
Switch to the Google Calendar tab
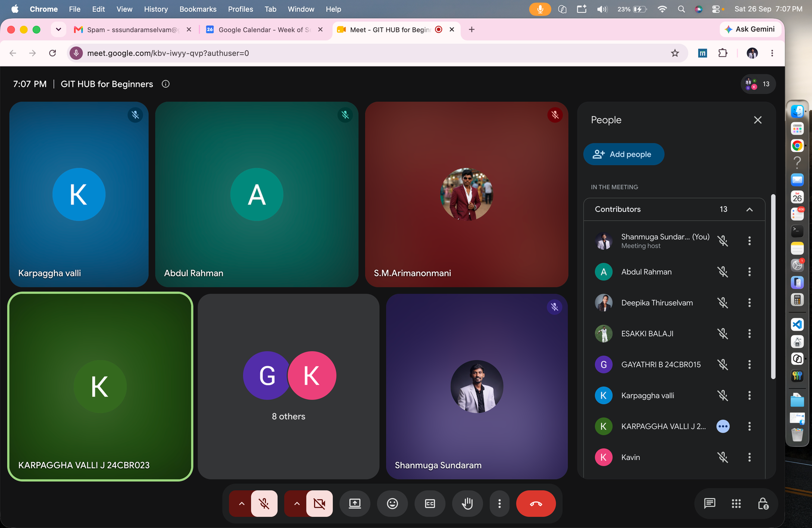tap(264, 30)
